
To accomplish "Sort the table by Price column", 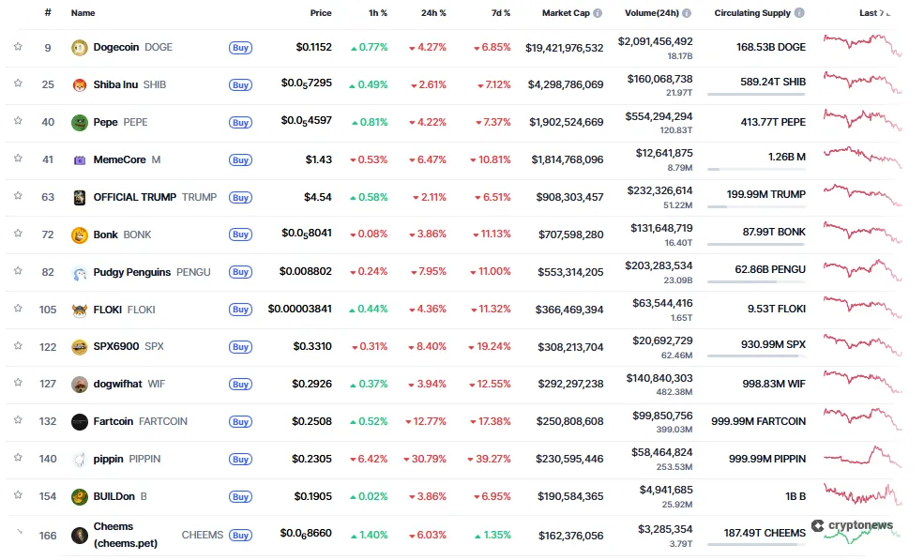I will tap(321, 14).
